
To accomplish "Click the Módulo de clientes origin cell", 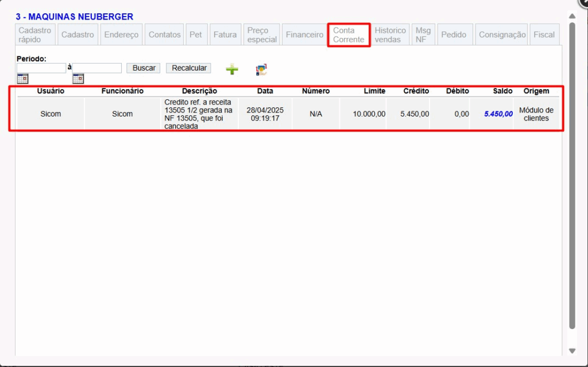I will point(536,114).
